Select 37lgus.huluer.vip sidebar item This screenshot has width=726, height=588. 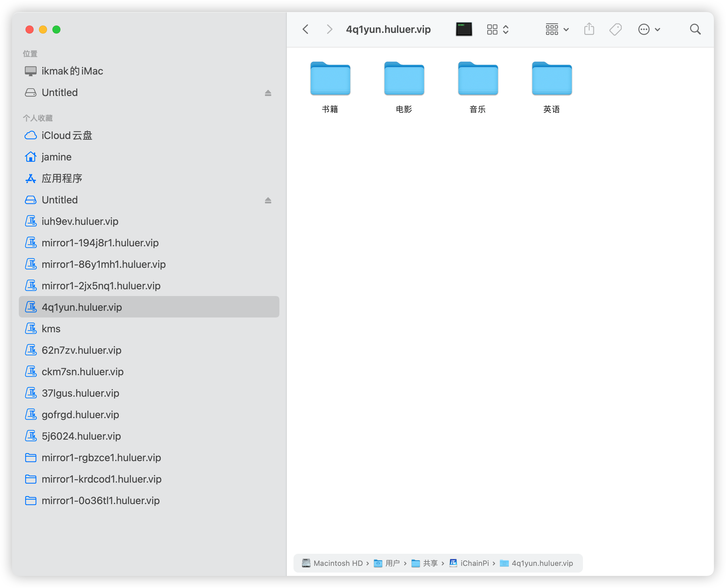(149, 393)
